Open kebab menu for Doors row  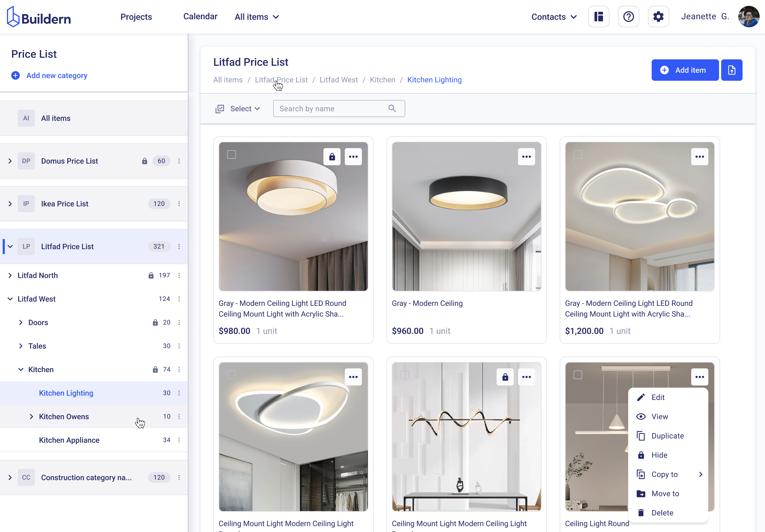pos(179,322)
